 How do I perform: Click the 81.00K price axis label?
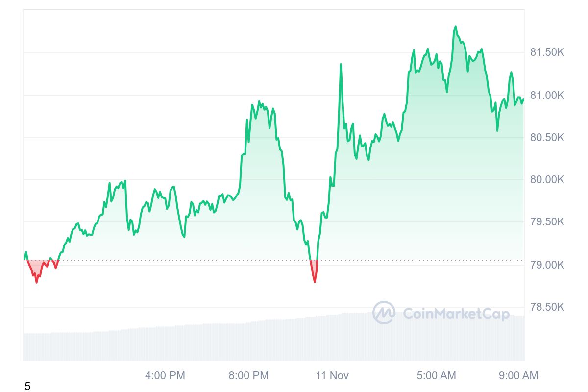click(547, 95)
